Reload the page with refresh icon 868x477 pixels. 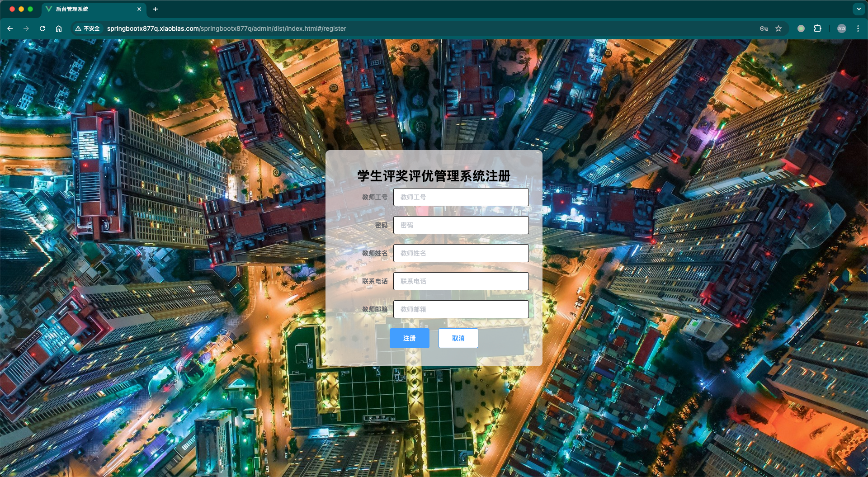(42, 28)
